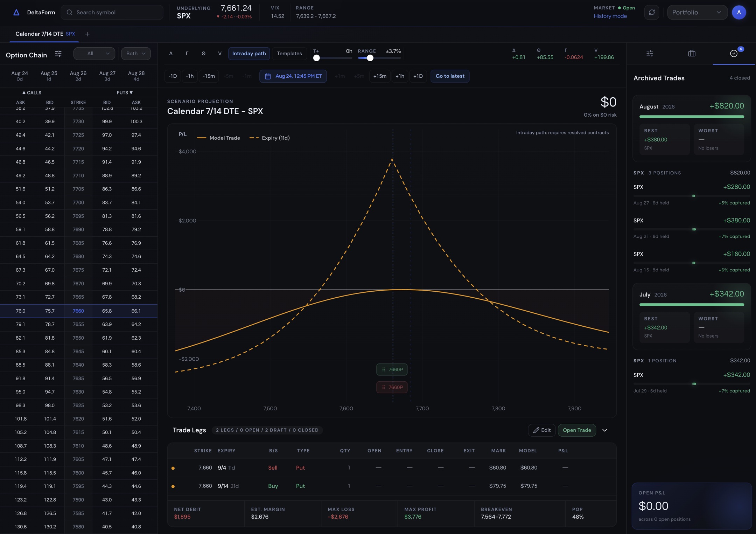756x534 pixels.
Task: Add a new strategy tab with plus
Action: (87, 34)
